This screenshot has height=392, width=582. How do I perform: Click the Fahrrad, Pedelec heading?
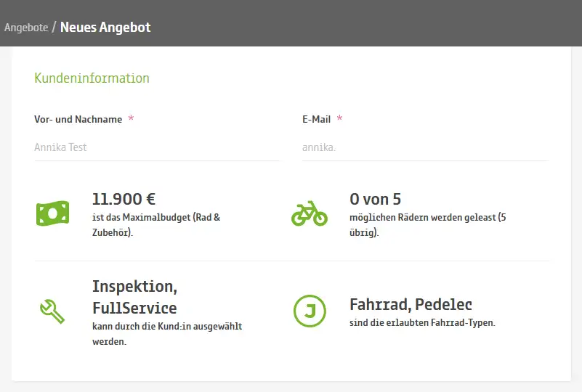(411, 304)
